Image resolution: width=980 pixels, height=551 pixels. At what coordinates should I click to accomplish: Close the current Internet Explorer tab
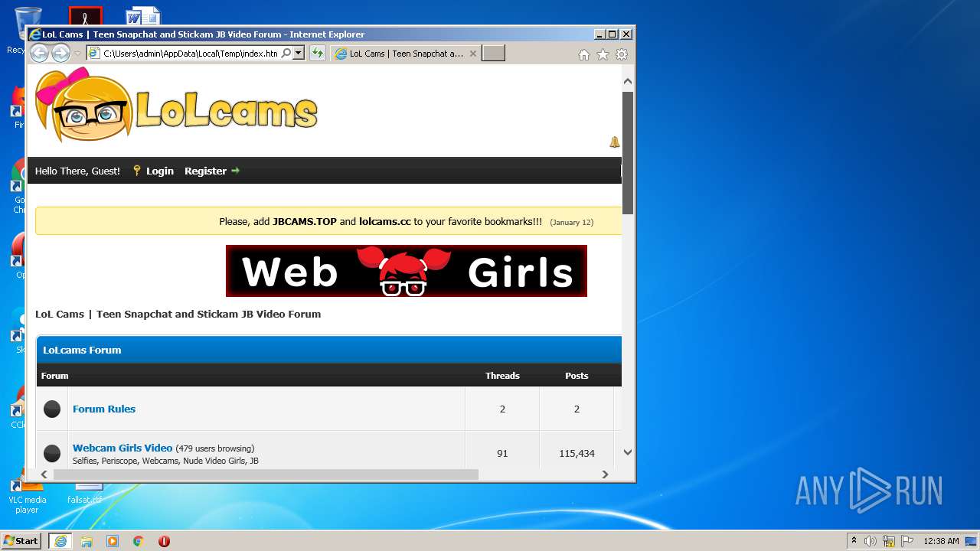point(472,54)
